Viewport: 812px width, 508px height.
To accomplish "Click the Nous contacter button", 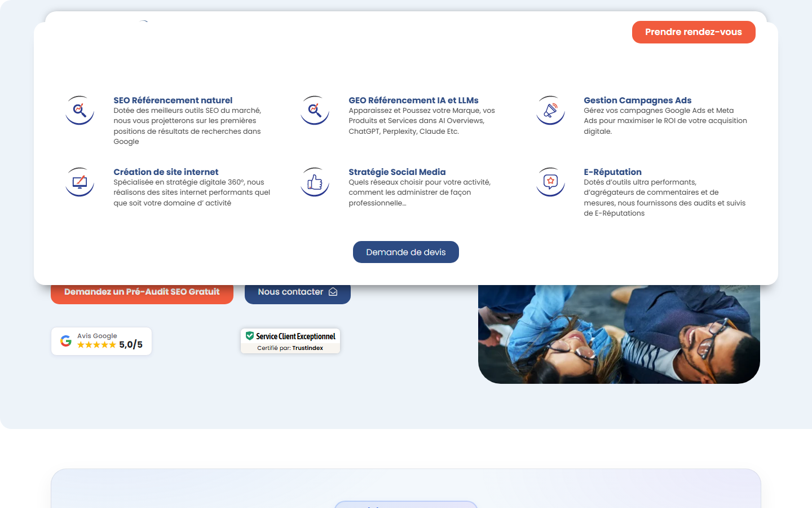I will (x=298, y=292).
